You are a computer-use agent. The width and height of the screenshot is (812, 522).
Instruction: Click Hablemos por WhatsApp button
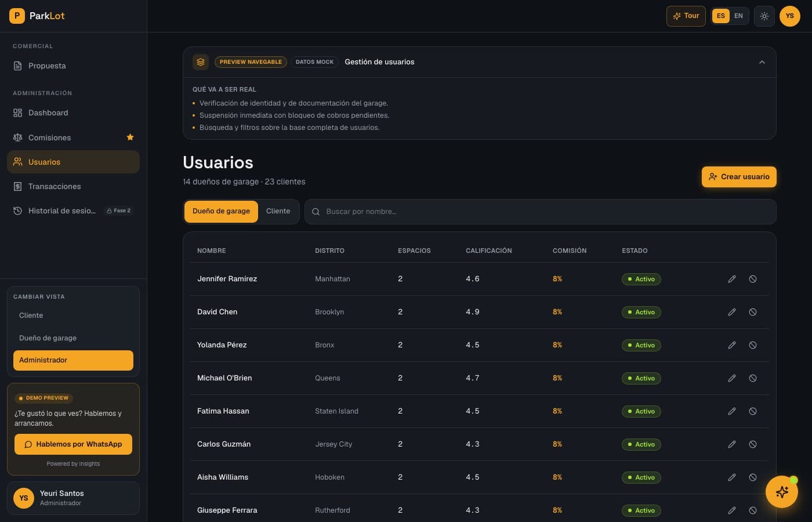(73, 444)
